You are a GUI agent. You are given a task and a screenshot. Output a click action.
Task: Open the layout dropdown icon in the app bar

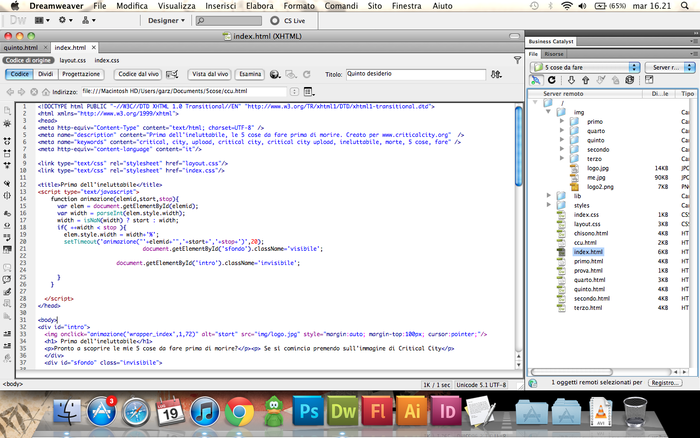42,20
